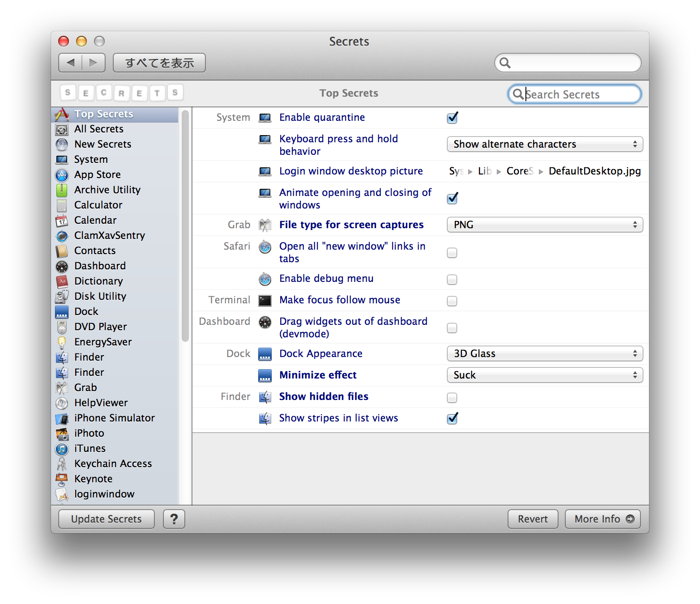Go forward with the right arrow button
700x604 pixels.
click(x=94, y=63)
